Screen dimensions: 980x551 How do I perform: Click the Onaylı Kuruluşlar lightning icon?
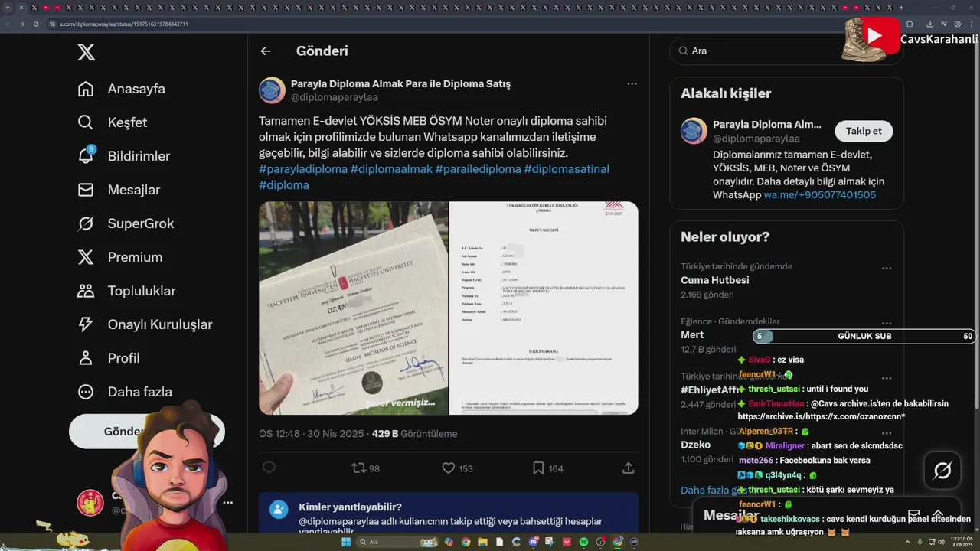click(86, 324)
